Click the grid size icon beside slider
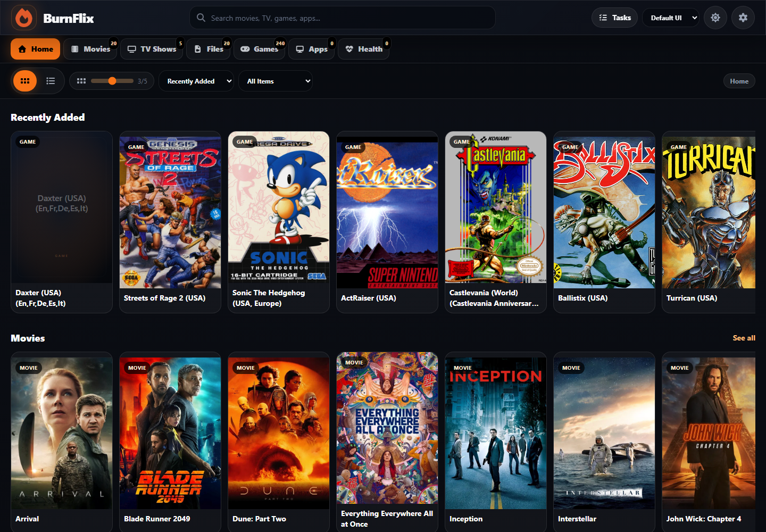The height and width of the screenshot is (532, 766). 81,81
